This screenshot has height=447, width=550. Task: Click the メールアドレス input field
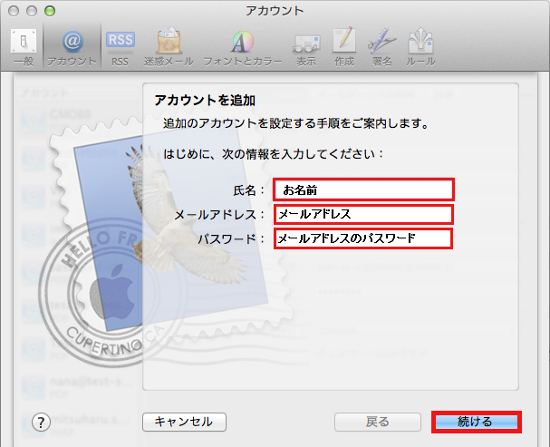tap(363, 214)
